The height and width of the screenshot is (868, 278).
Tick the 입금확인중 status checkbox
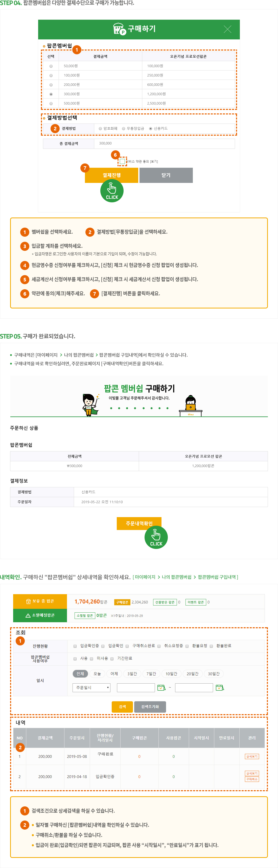point(75,646)
